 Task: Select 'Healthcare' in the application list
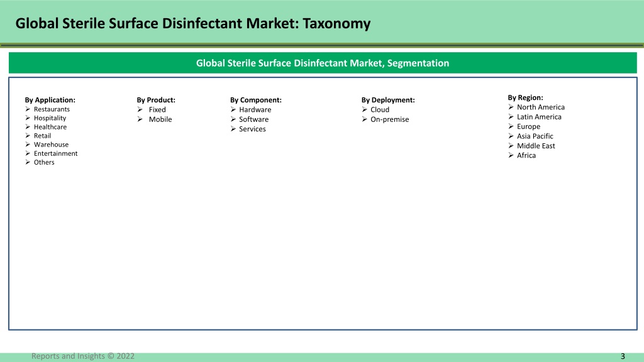tap(50, 127)
